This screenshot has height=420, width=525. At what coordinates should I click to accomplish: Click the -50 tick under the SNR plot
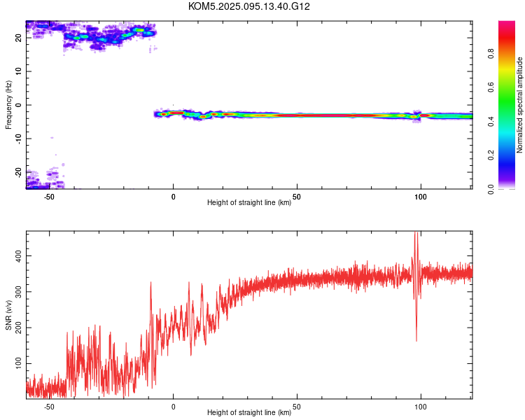coord(49,407)
